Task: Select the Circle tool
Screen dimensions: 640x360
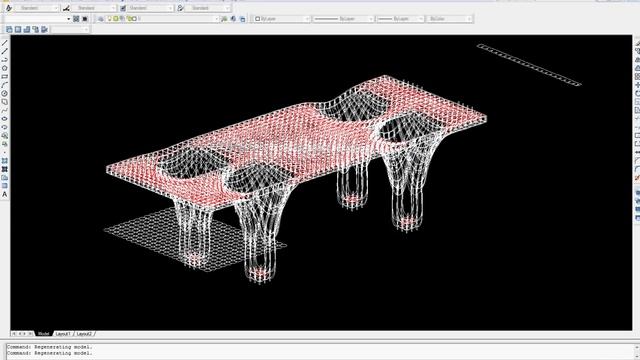Action: (x=4, y=93)
